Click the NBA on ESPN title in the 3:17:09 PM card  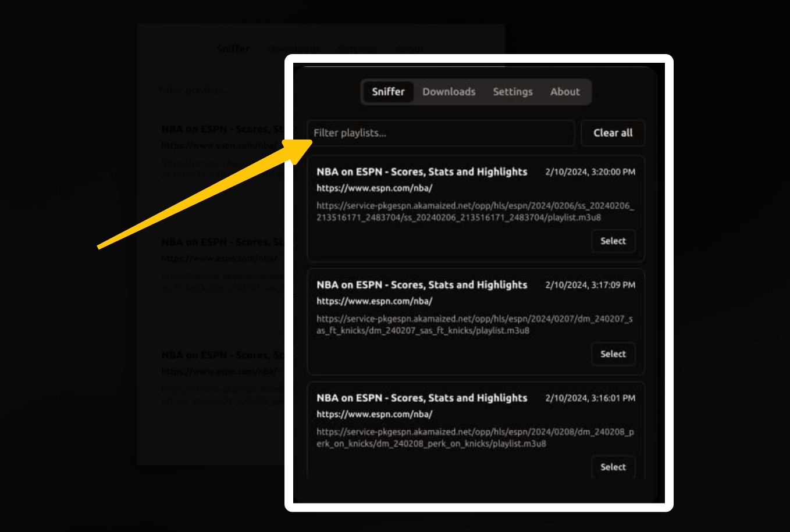[x=422, y=285]
